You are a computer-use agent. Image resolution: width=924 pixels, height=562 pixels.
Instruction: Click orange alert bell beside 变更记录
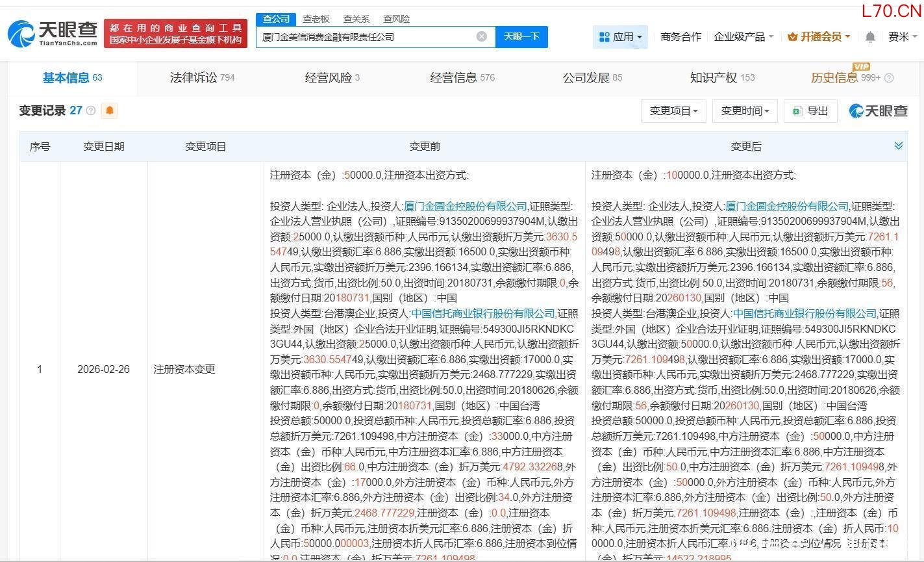pyautogui.click(x=110, y=110)
